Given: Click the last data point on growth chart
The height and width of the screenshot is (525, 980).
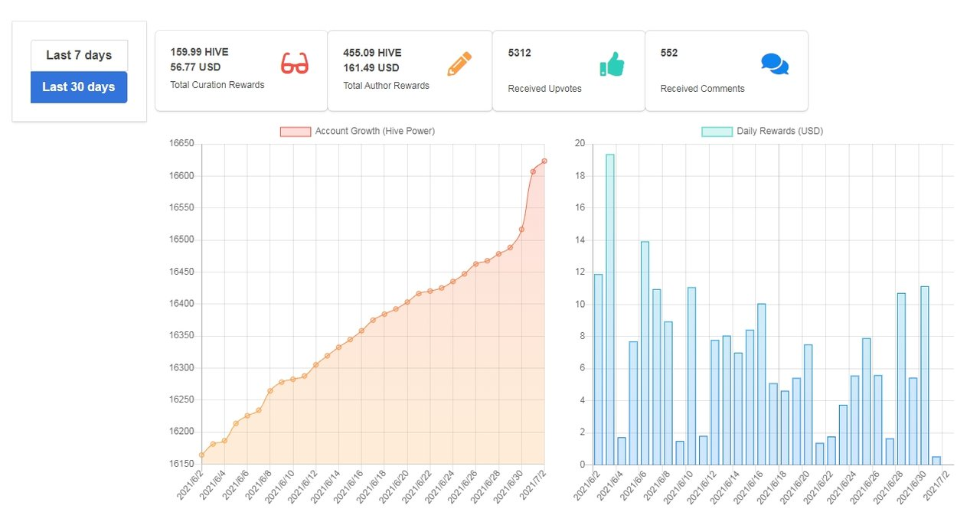Looking at the screenshot, I should coord(544,161).
